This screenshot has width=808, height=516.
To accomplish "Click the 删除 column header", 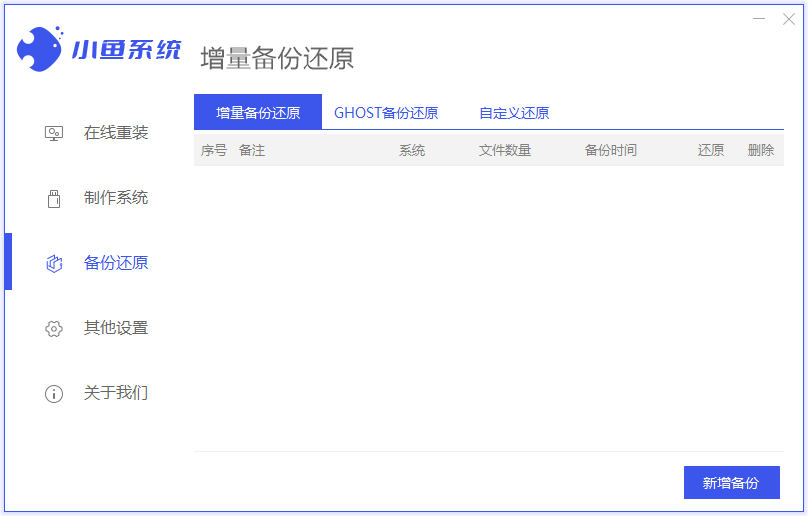I will 761,151.
